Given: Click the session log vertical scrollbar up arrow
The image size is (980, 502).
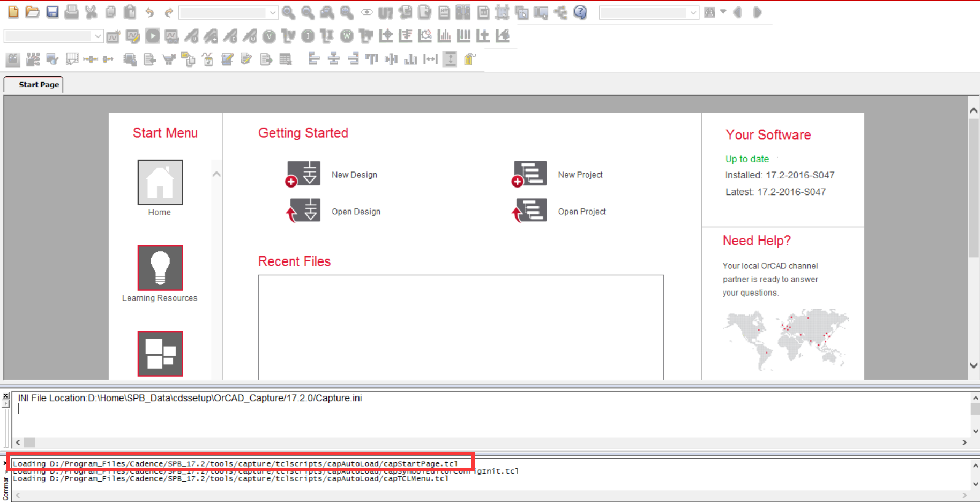Looking at the screenshot, I should click(975, 398).
